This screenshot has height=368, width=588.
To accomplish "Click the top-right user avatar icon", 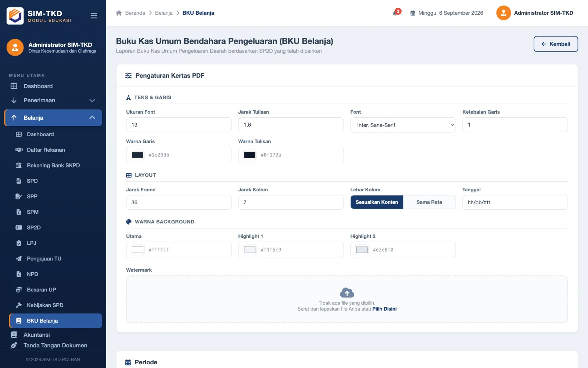I will pyautogui.click(x=503, y=13).
